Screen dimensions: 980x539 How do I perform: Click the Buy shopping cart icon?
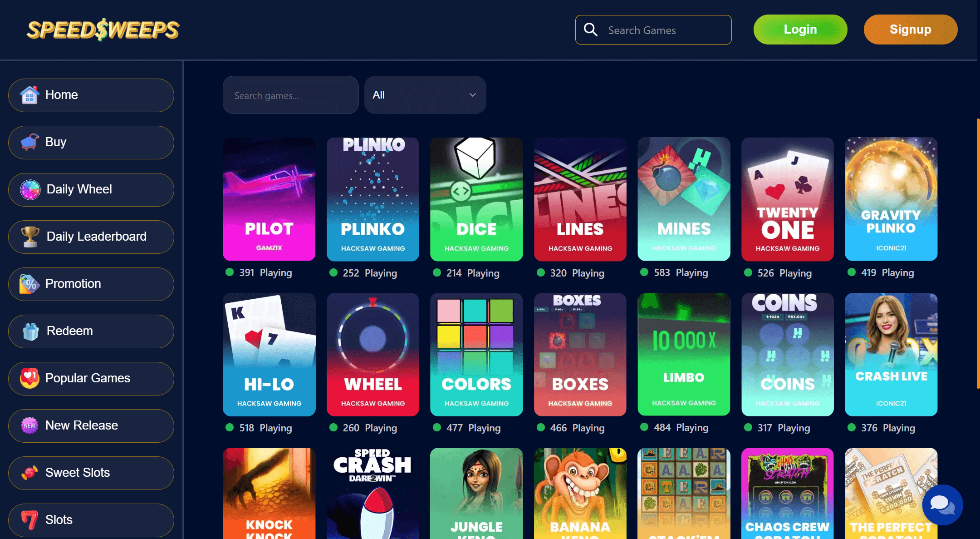click(x=29, y=142)
